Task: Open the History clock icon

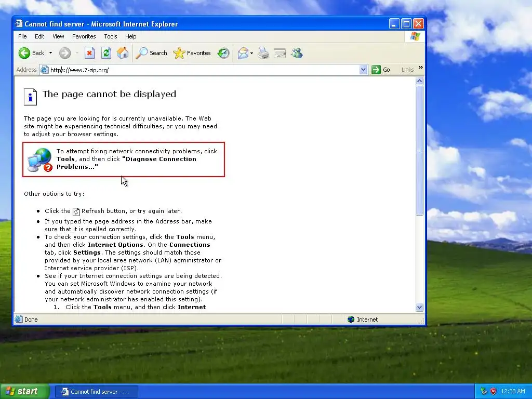Action: pos(223,53)
